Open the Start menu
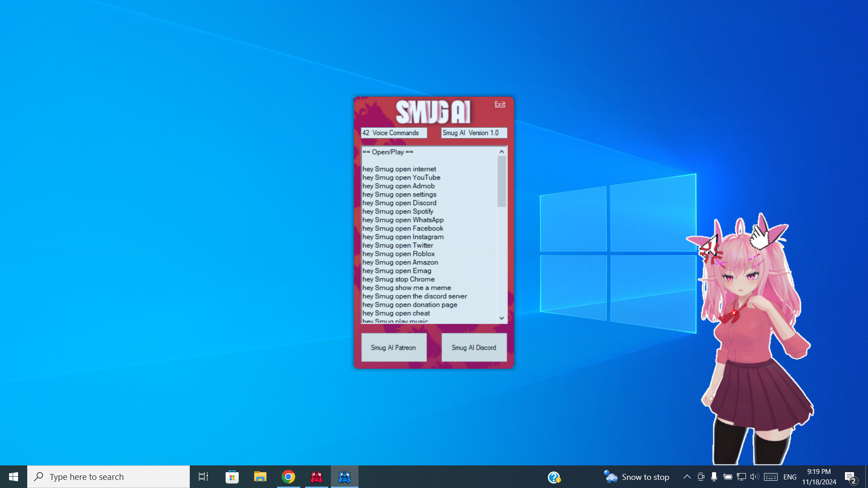Screen dimensions: 868x488 [x=13, y=476]
